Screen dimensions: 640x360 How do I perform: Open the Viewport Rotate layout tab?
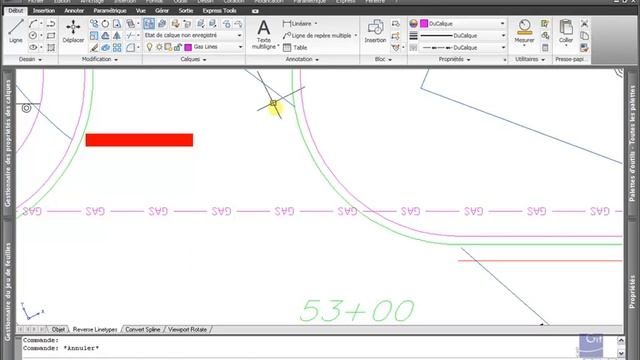(x=187, y=329)
